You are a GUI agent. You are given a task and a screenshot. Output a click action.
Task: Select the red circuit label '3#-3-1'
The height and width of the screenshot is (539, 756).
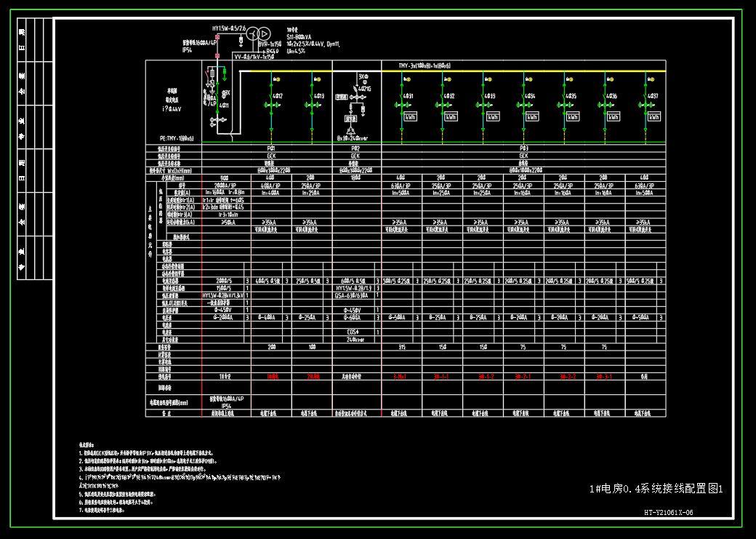tap(603, 377)
